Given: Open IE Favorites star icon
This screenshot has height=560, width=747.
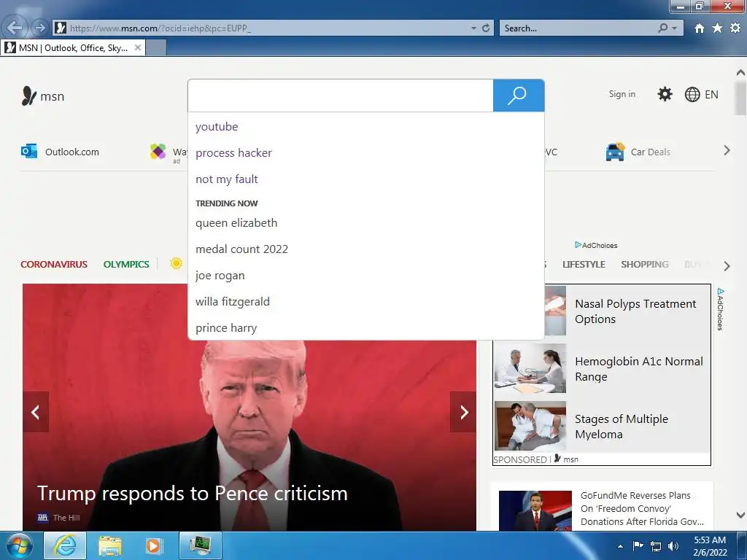Looking at the screenshot, I should point(717,28).
